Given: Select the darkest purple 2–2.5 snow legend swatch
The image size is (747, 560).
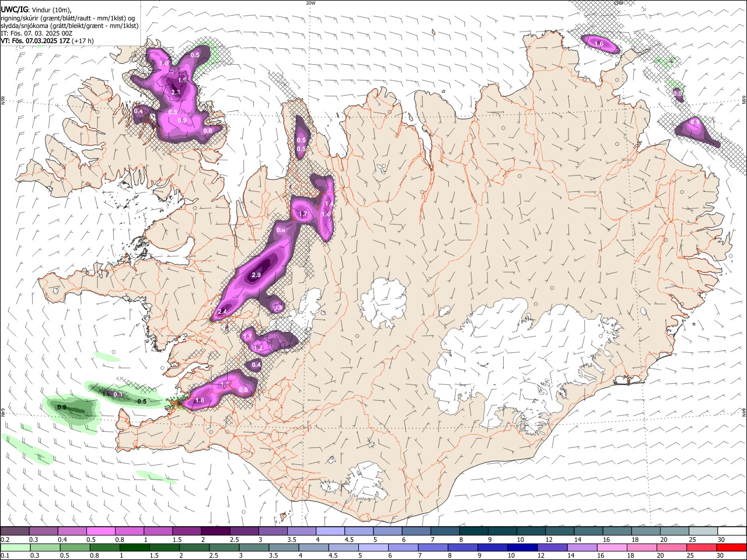Looking at the screenshot, I should (215, 531).
